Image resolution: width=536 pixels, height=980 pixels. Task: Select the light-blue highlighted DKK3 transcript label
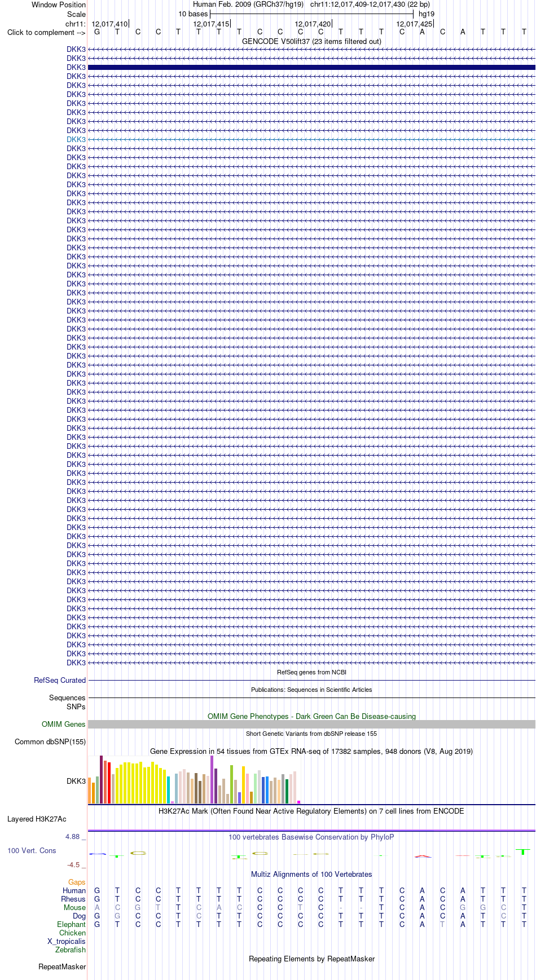[76, 139]
